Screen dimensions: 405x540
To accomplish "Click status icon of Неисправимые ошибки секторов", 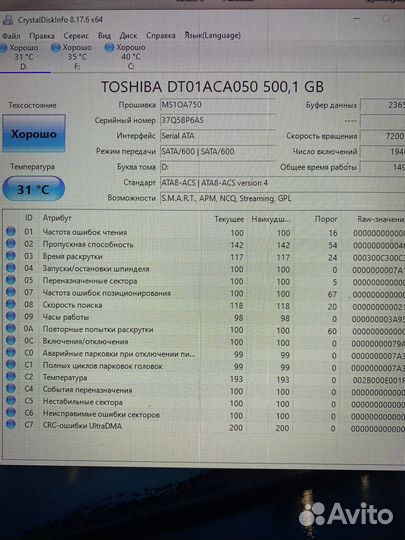I will click(x=11, y=413).
